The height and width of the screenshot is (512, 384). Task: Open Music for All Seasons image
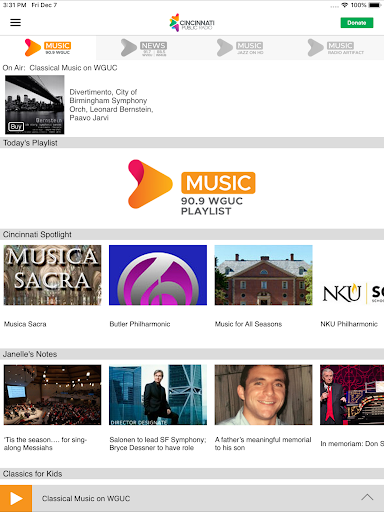tap(263, 275)
